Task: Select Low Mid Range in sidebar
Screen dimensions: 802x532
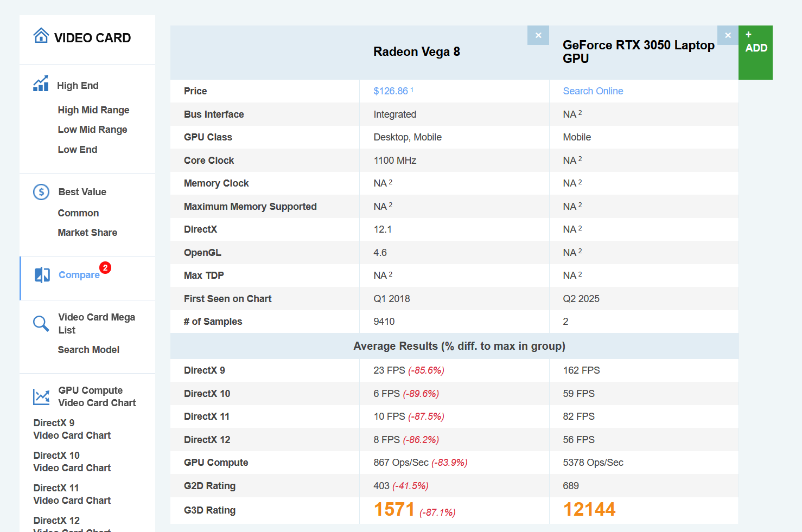Action: pyautogui.click(x=93, y=130)
